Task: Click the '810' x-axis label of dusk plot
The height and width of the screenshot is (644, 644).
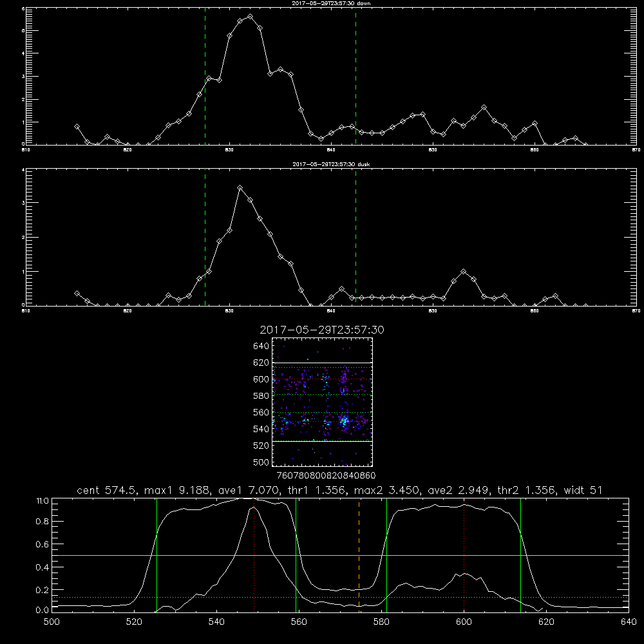Action: (26, 311)
